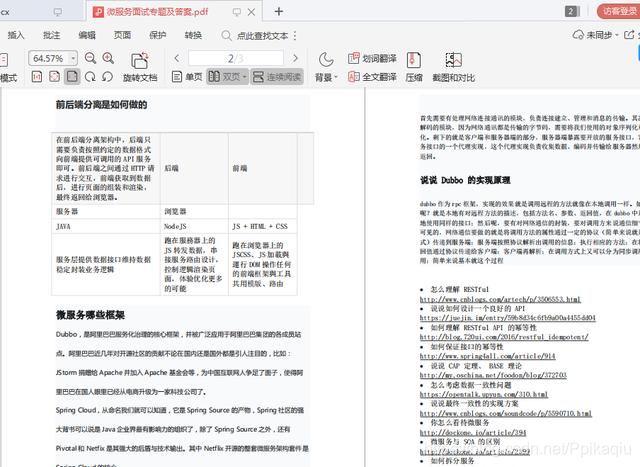
Task: Open the 编辑 menu tab
Action: [87, 35]
